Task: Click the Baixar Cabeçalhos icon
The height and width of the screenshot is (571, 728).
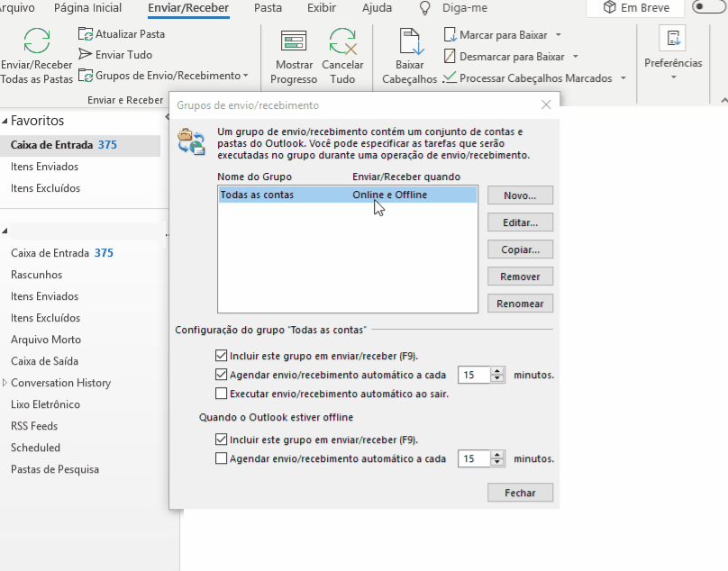Action: tap(410, 41)
